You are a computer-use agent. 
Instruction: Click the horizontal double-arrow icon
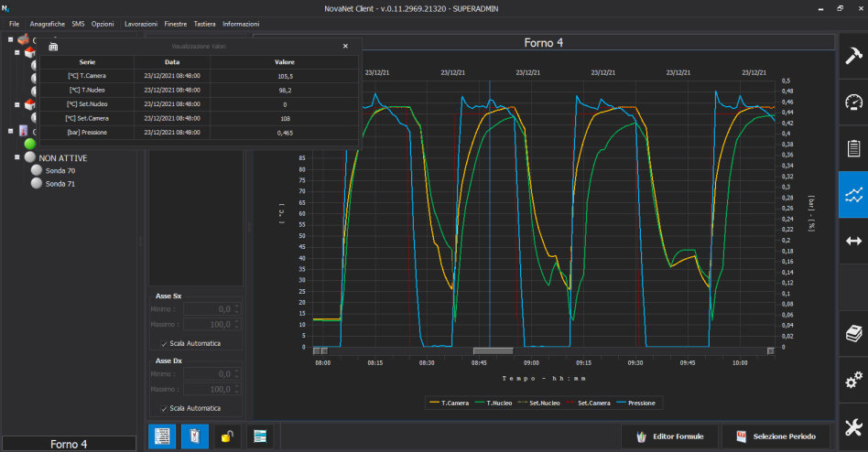(x=852, y=241)
